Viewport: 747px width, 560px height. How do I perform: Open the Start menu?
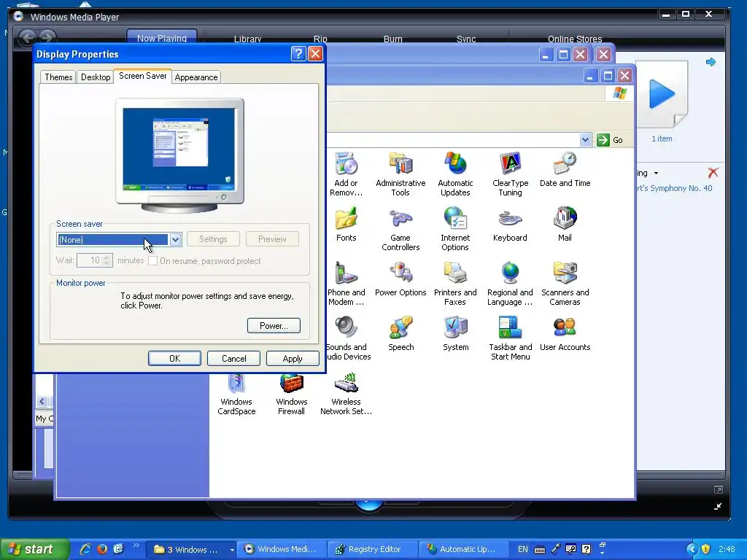click(x=34, y=549)
